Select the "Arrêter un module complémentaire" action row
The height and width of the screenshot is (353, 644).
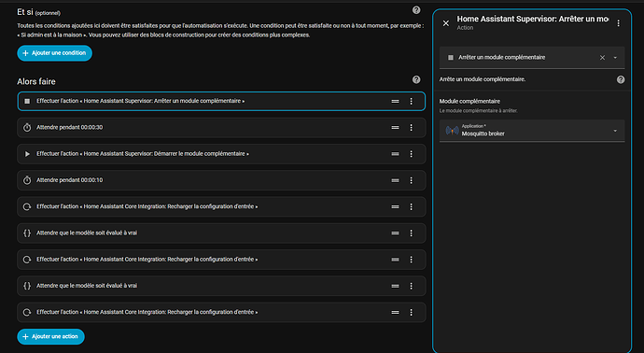221,101
